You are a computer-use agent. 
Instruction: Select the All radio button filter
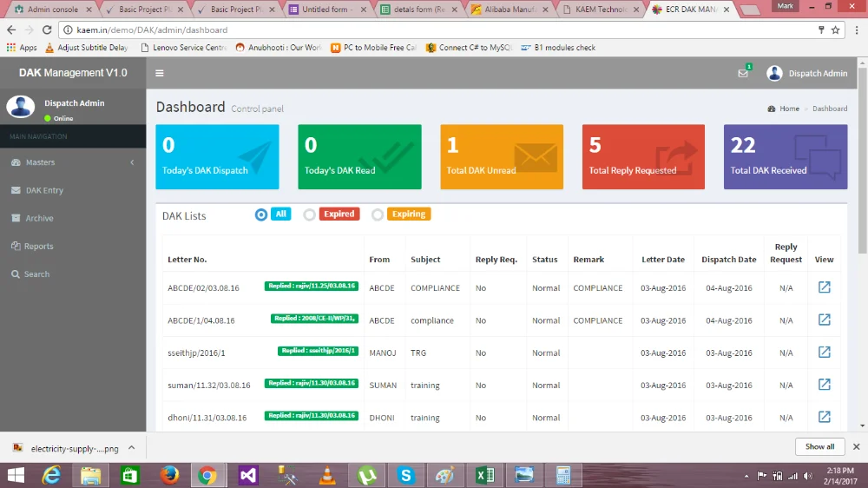coord(261,214)
